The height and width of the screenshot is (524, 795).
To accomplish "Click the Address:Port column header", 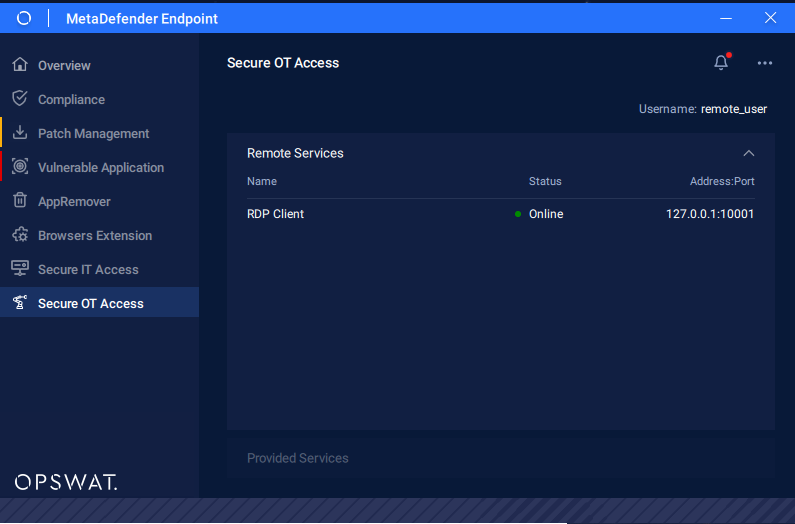I will coord(722,182).
